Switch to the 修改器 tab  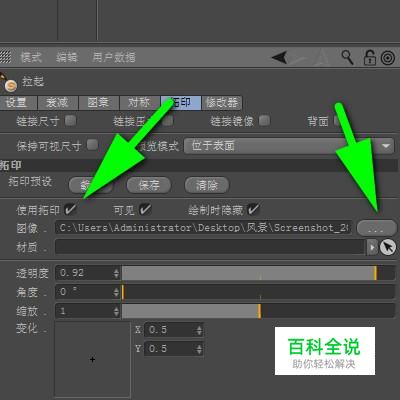point(222,103)
